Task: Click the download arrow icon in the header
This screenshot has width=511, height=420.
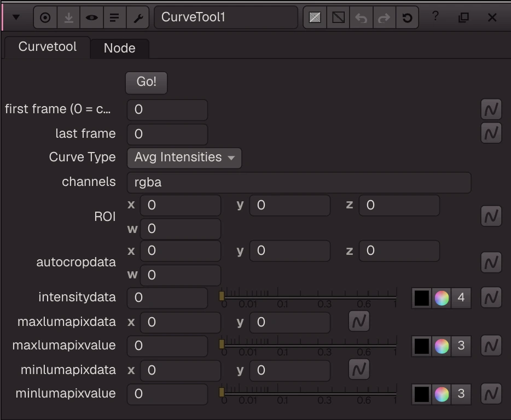Action: click(68, 17)
